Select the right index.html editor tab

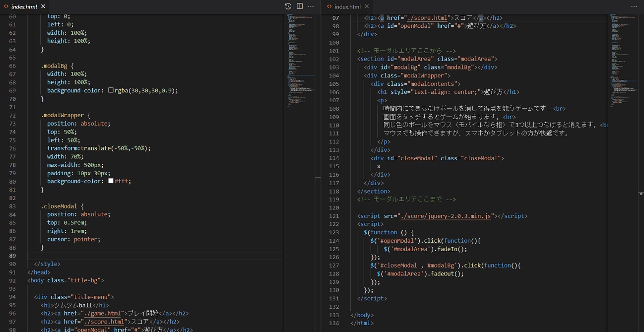click(x=347, y=6)
